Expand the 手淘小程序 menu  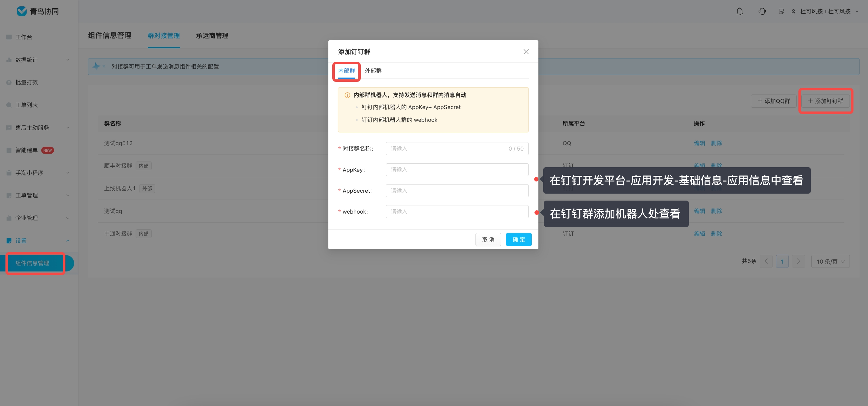[x=68, y=173]
